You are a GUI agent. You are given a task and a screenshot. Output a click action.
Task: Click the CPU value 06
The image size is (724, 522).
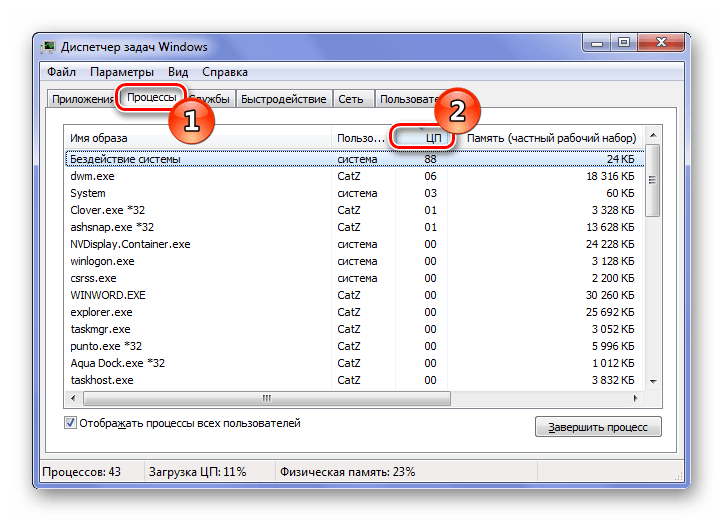[430, 176]
